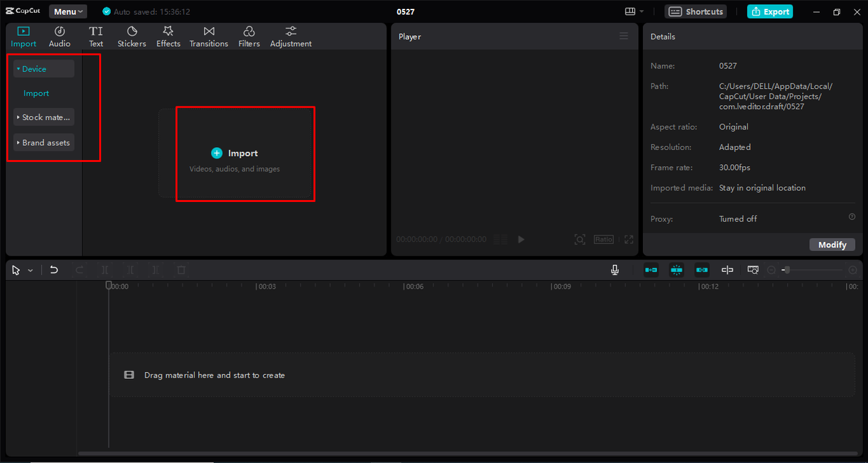The height and width of the screenshot is (463, 868).
Task: Click the Export button
Action: click(x=770, y=12)
